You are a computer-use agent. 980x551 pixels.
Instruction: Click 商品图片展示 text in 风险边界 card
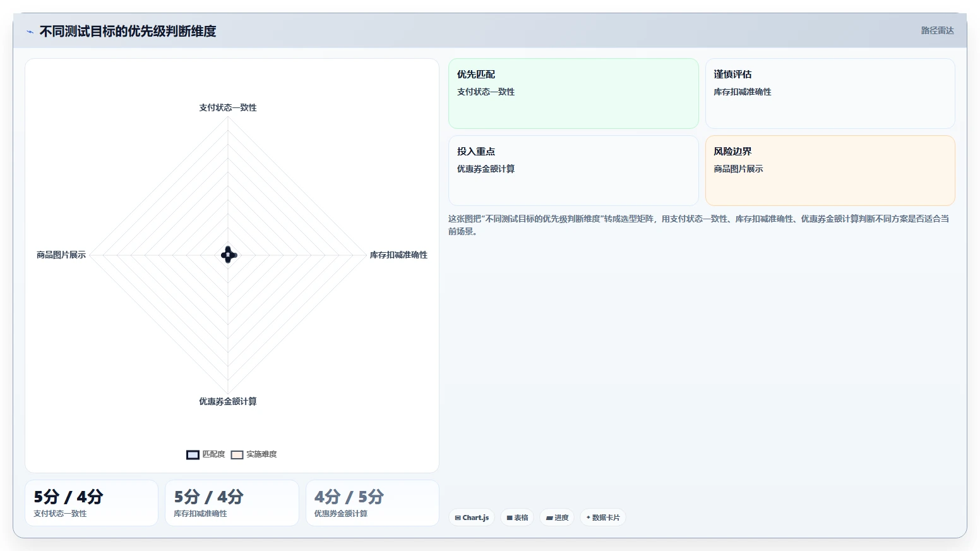pyautogui.click(x=738, y=169)
